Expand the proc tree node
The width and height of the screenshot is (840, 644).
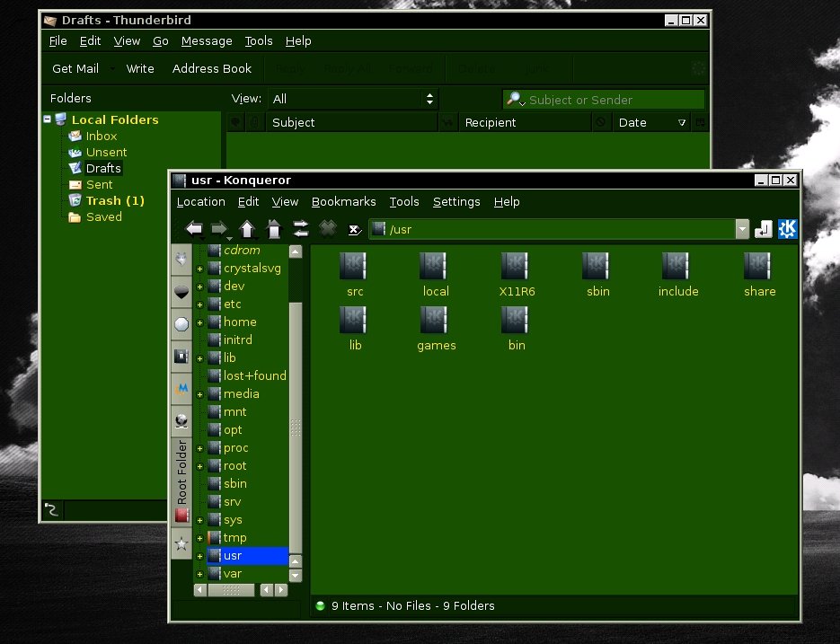coord(199,449)
